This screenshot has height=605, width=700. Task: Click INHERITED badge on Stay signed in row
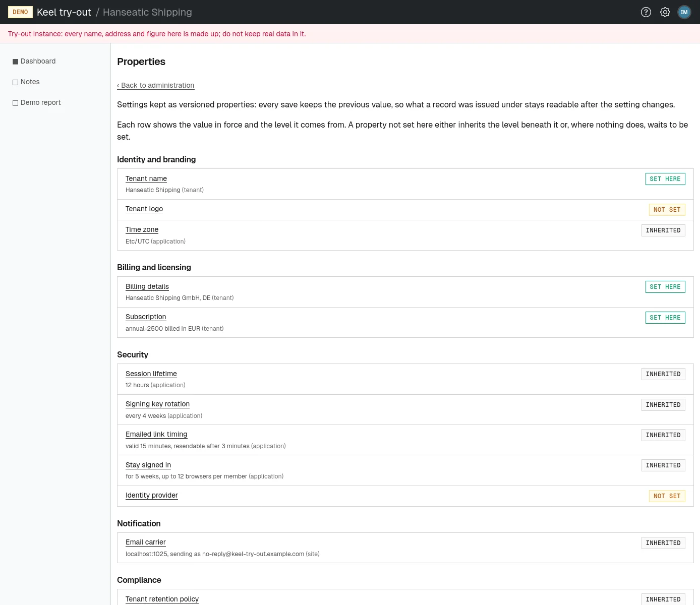[663, 465]
